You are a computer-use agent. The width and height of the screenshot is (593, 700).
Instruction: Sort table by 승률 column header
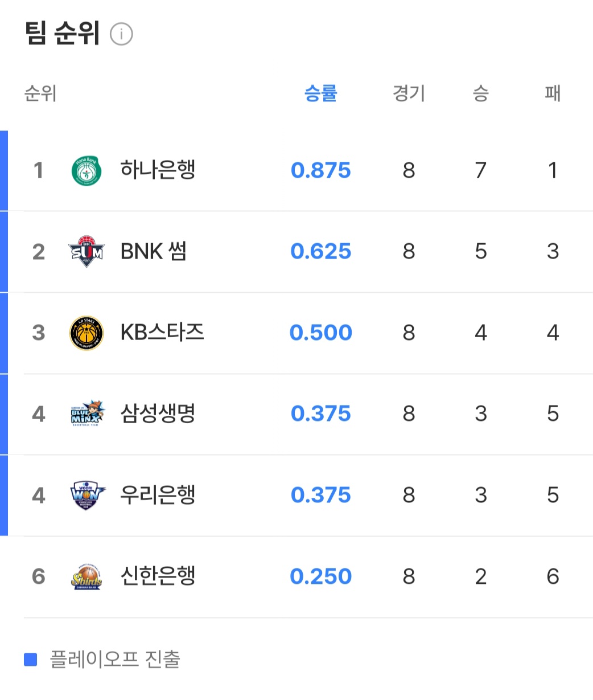coord(321,93)
